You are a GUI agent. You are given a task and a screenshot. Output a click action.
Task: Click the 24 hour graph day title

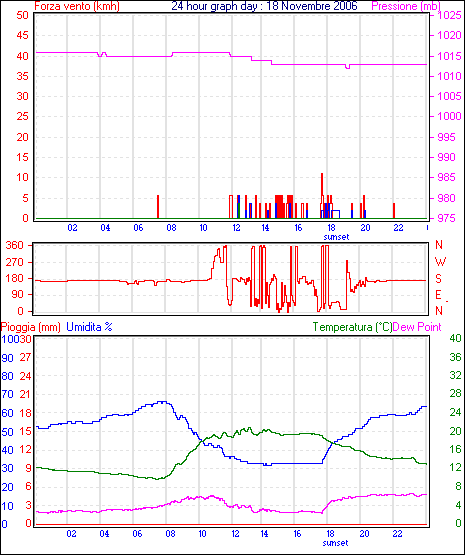(x=264, y=6)
